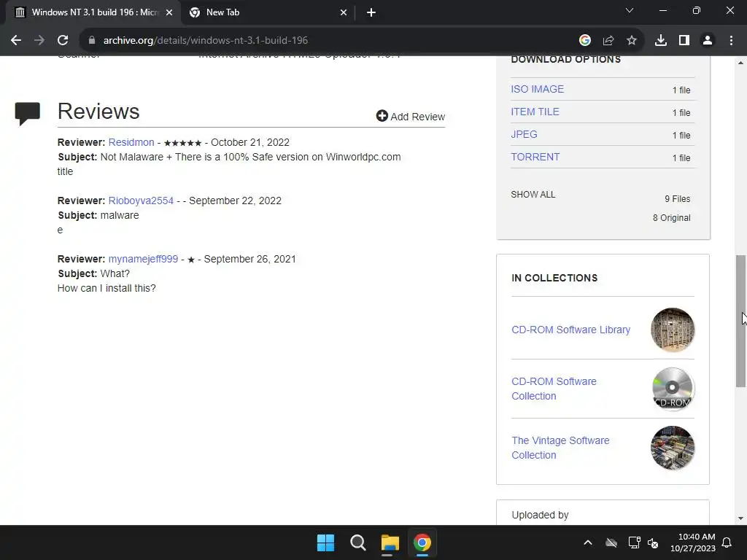
Task: Click the muted volume tray icon
Action: [x=653, y=542]
